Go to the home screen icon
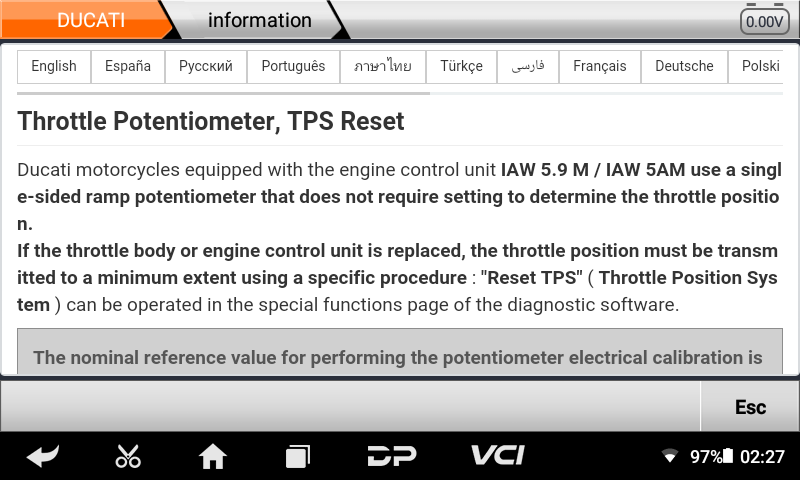The width and height of the screenshot is (800, 480). tap(213, 456)
